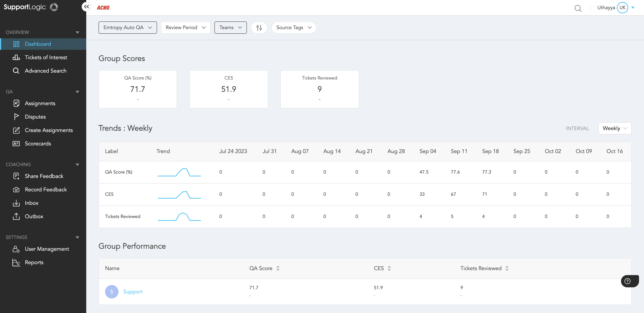Click the Scorecards card icon
Image resolution: width=644 pixels, height=313 pixels.
(16, 144)
